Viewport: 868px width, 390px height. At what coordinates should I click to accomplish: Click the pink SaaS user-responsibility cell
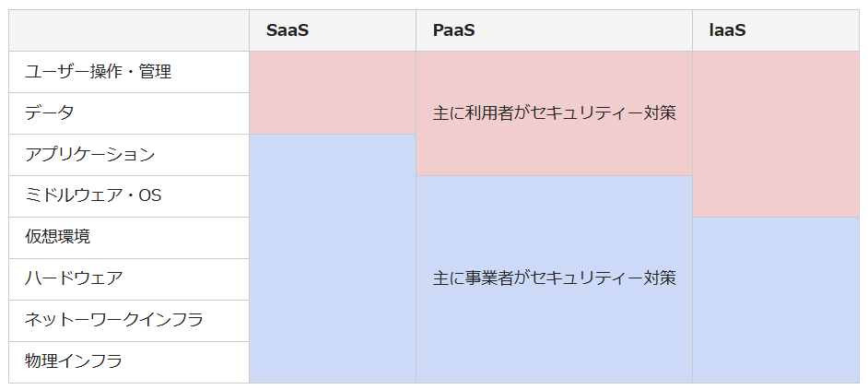click(332, 92)
